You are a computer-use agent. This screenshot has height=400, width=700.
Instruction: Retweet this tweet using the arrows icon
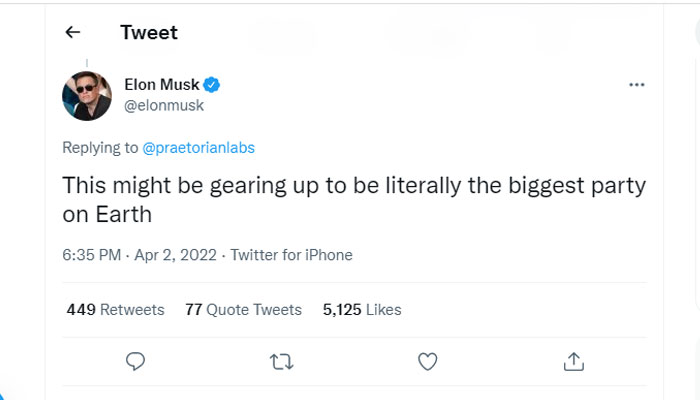point(281,360)
